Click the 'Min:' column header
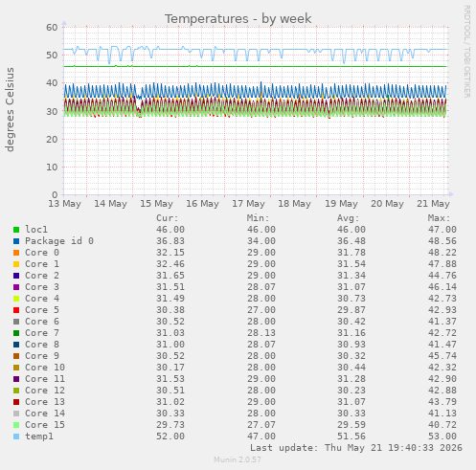 point(258,218)
